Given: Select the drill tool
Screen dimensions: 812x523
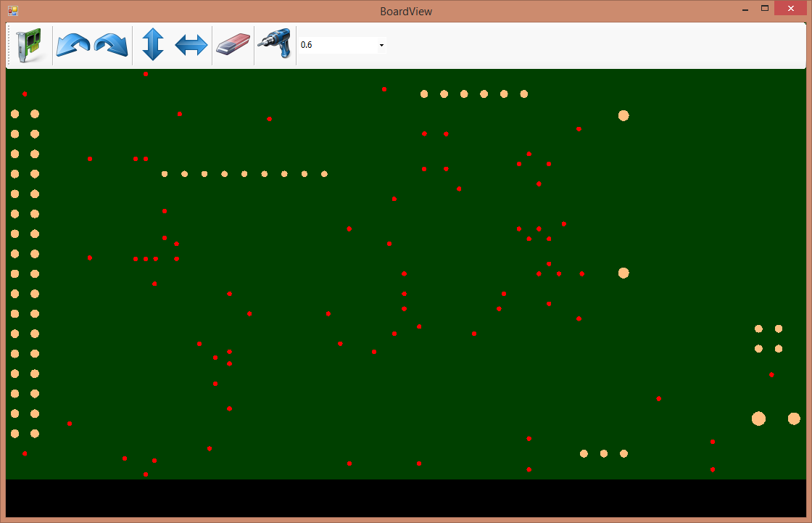Looking at the screenshot, I should (275, 45).
